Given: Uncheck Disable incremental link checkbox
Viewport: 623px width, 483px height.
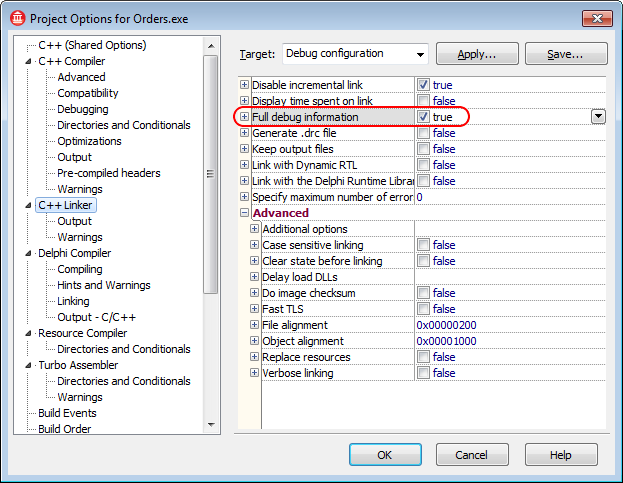Looking at the screenshot, I should click(424, 85).
